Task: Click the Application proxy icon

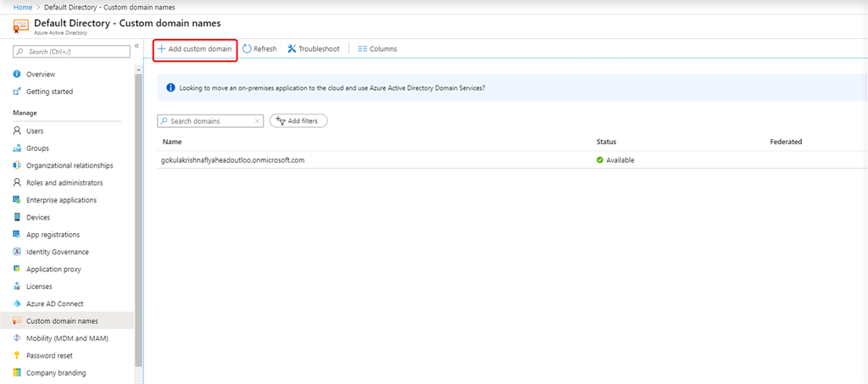Action: 17,269
